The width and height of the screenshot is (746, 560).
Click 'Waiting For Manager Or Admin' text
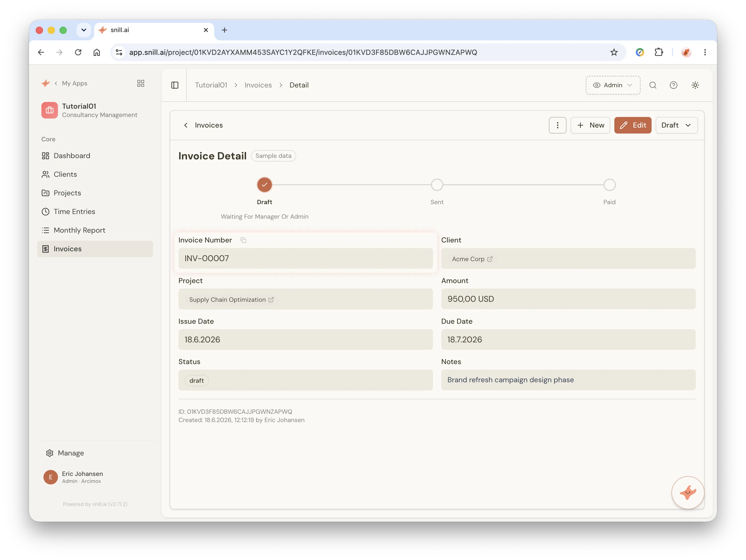click(265, 217)
